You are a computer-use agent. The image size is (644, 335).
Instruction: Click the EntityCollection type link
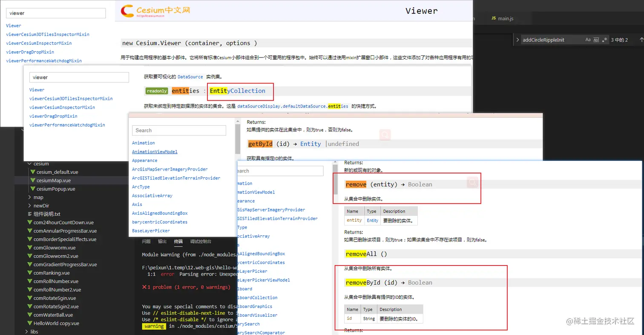click(238, 91)
